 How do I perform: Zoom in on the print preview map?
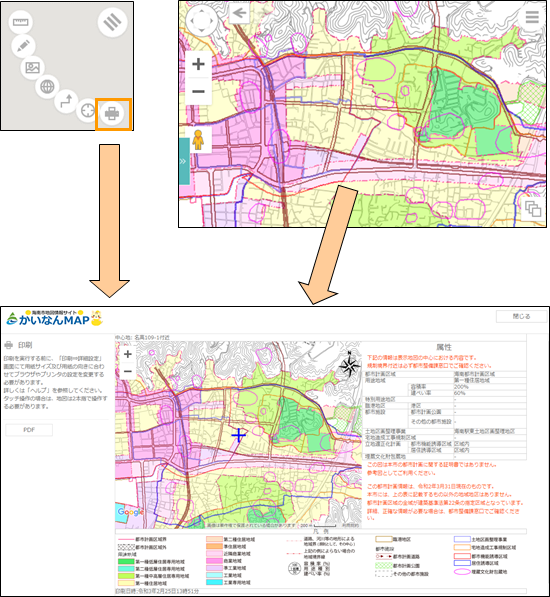(x=128, y=354)
